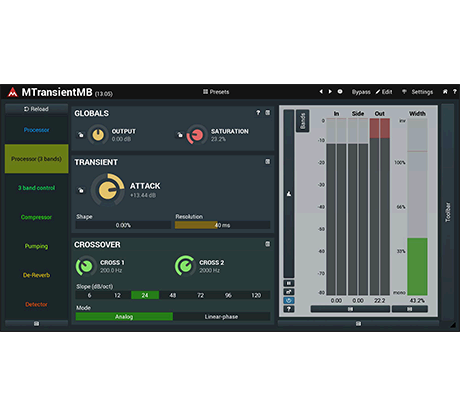
Task: Toggle the blue meter enable icon
Action: point(289,301)
